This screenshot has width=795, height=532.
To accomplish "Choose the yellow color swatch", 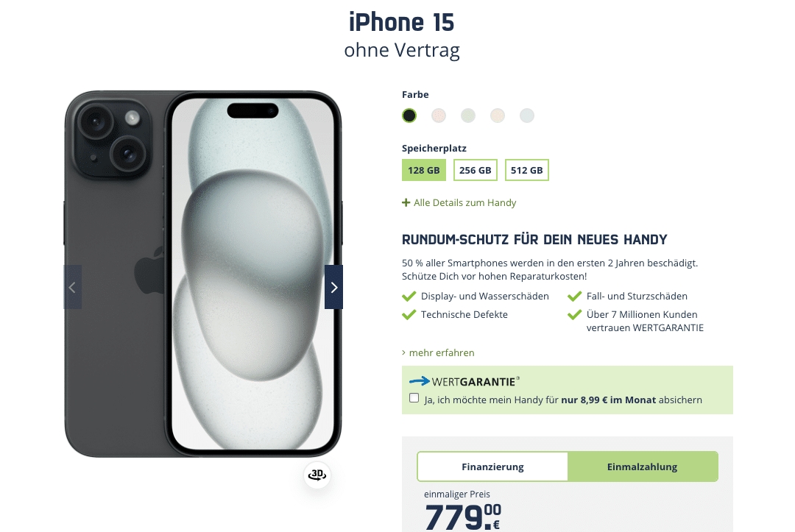I will [498, 116].
